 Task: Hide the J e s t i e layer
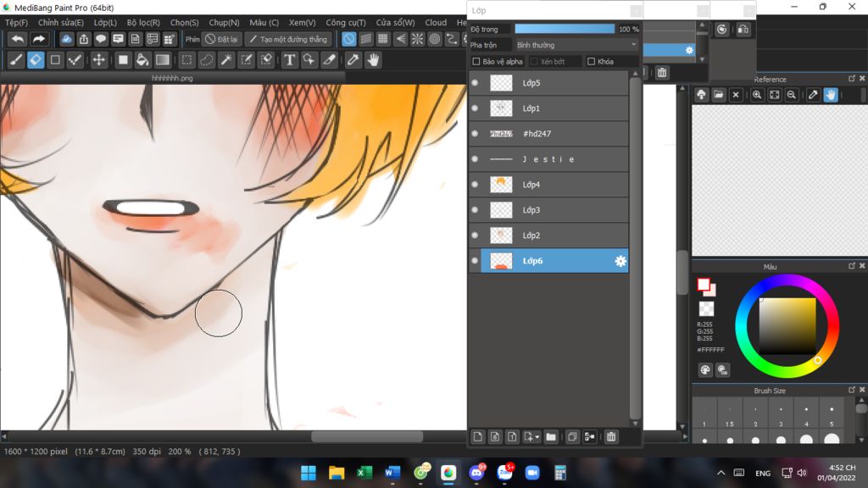[475, 159]
